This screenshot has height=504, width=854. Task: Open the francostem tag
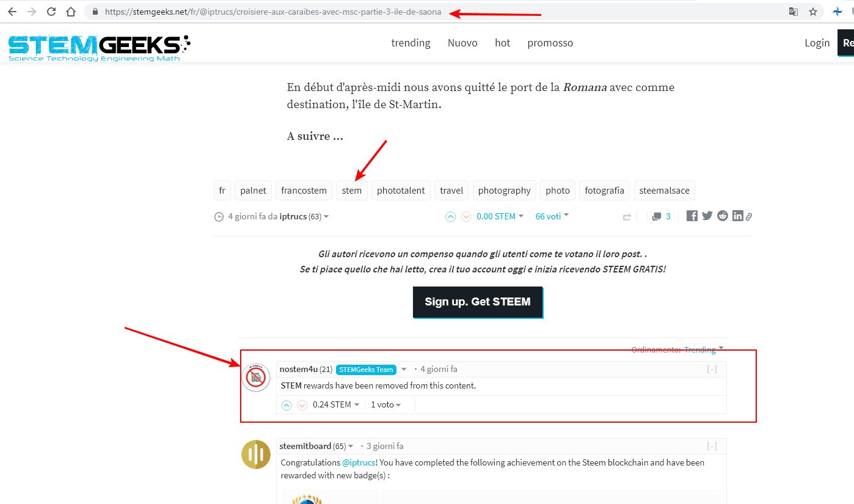304,191
